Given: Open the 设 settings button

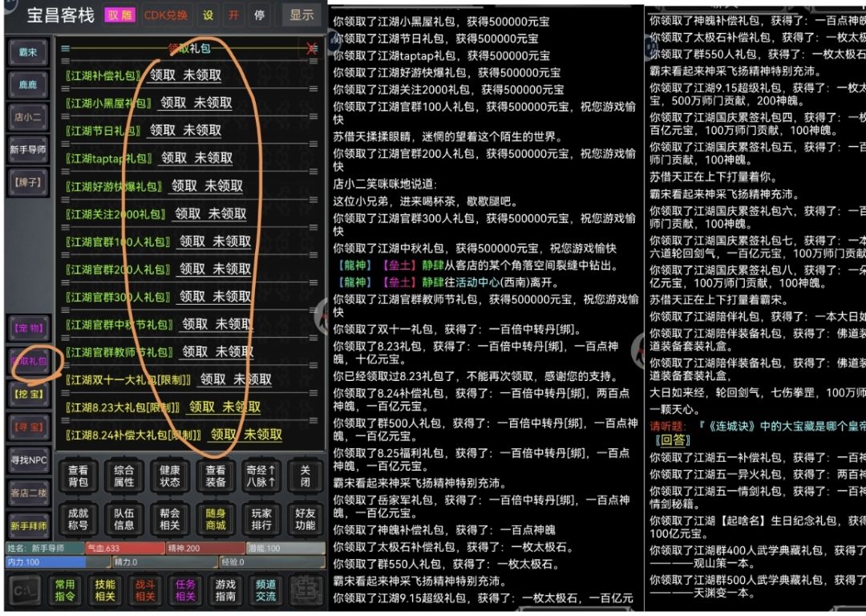Looking at the screenshot, I should click(x=208, y=15).
